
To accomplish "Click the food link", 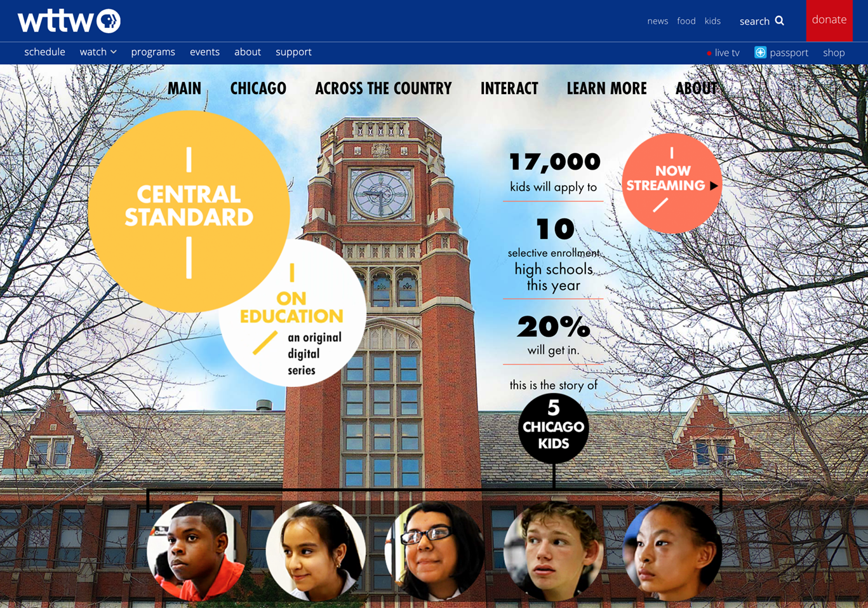I will point(686,21).
